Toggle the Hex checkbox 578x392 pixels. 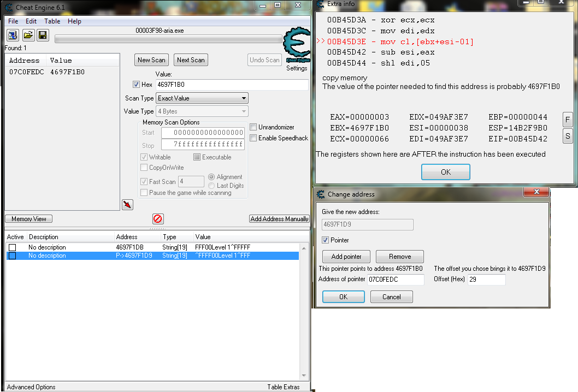click(137, 85)
